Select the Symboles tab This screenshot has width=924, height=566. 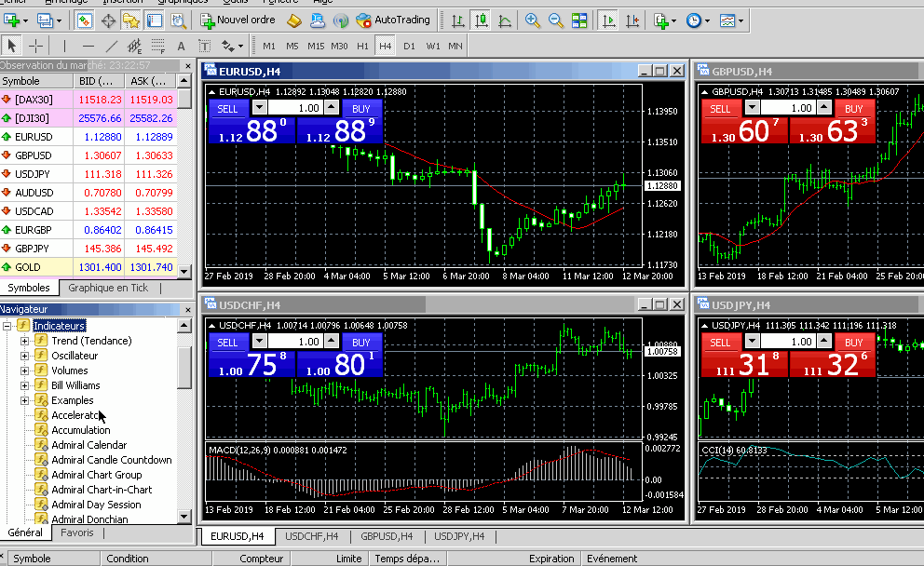(x=28, y=288)
